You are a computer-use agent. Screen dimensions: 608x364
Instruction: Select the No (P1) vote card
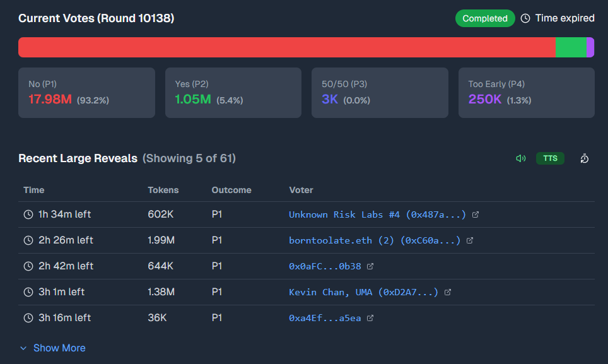[x=86, y=93]
